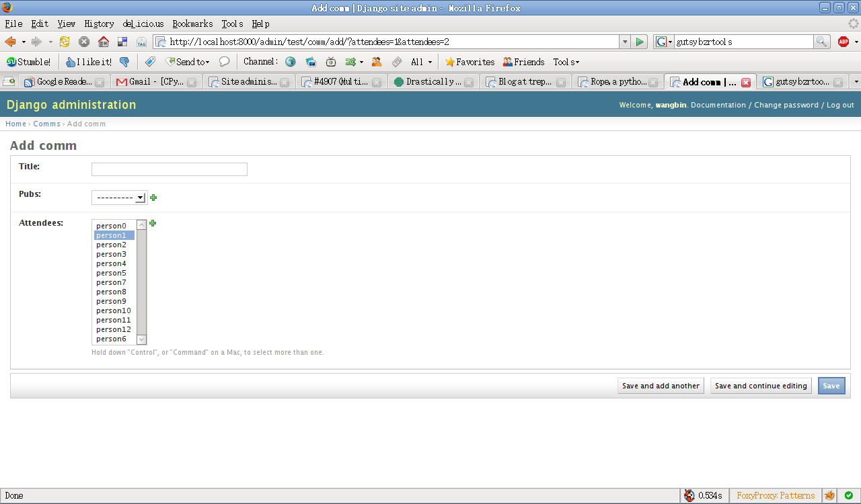The width and height of the screenshot is (861, 504).
Task: Open the Pubs dropdown
Action: (119, 198)
